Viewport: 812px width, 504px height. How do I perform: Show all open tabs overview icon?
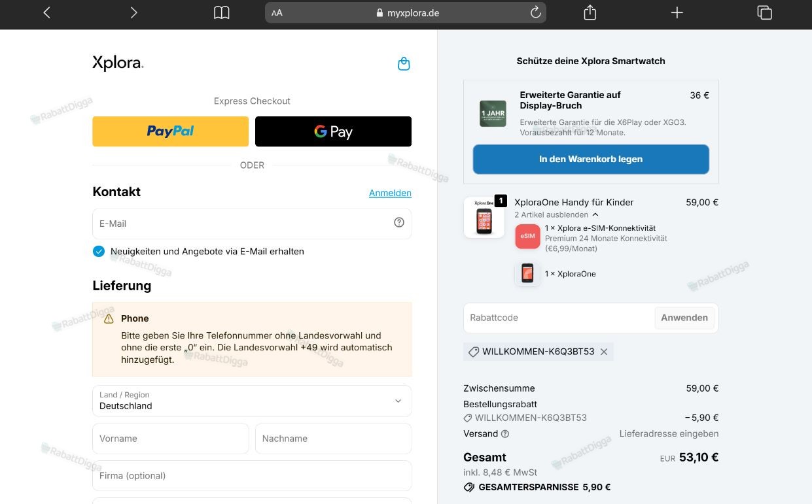pos(764,12)
